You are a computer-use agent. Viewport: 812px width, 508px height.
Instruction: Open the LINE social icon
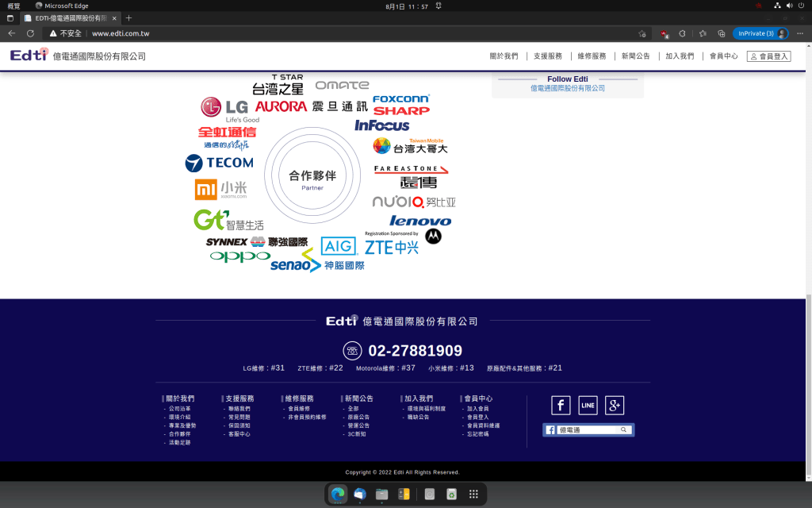588,406
